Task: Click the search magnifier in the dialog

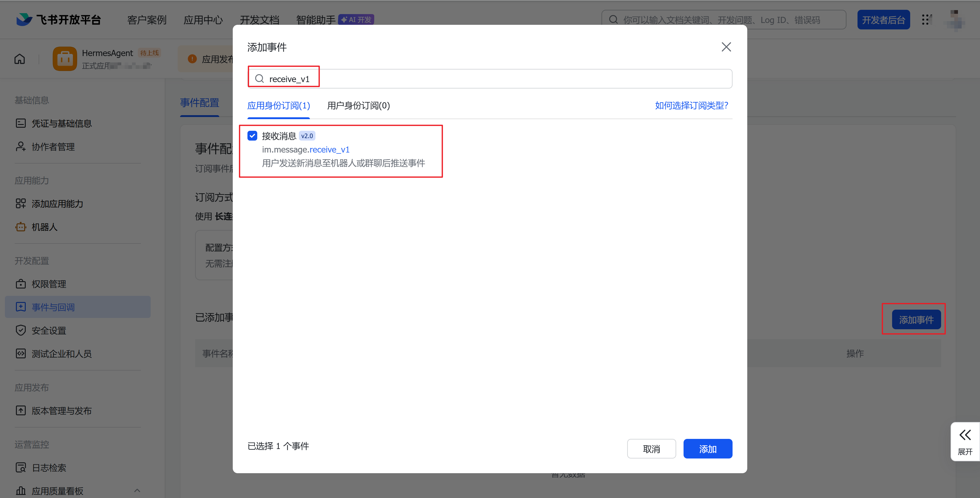Action: (x=259, y=79)
